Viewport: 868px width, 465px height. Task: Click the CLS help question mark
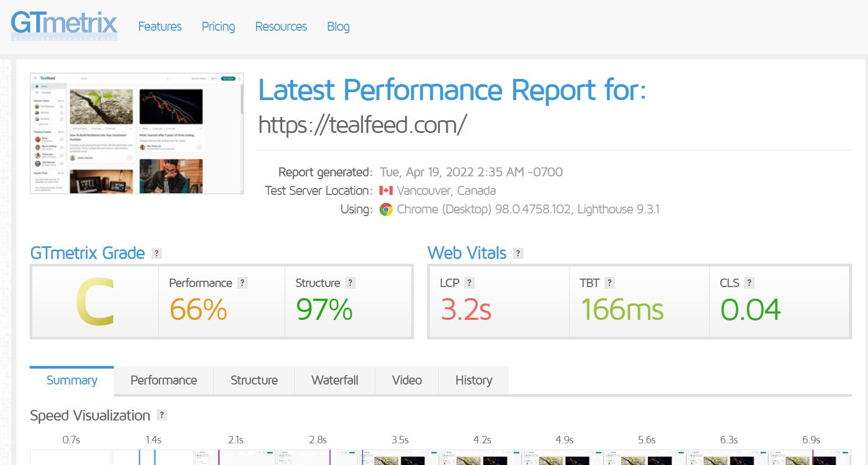point(749,283)
